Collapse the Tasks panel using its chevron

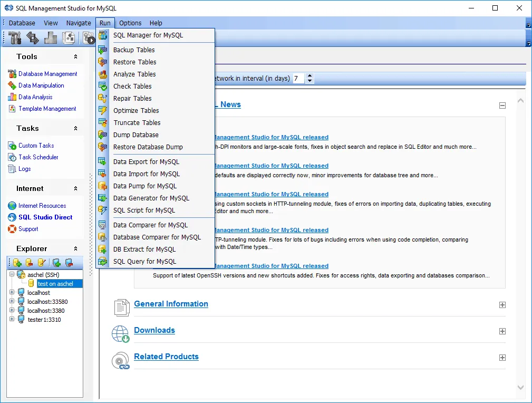75,128
